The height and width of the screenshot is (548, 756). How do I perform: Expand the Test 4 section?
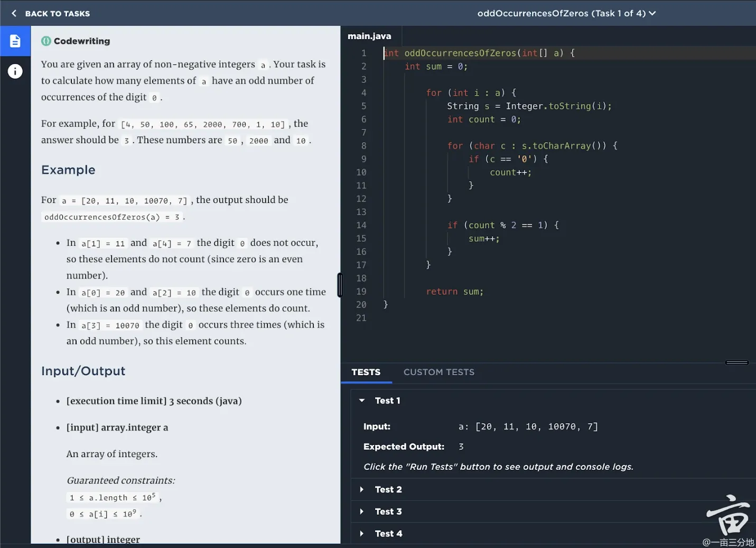(362, 534)
